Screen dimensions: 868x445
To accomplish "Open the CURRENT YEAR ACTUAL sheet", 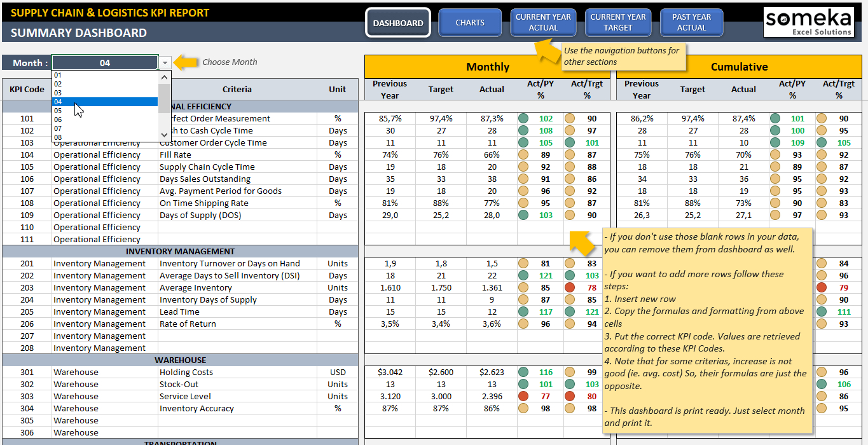I will tap(543, 22).
